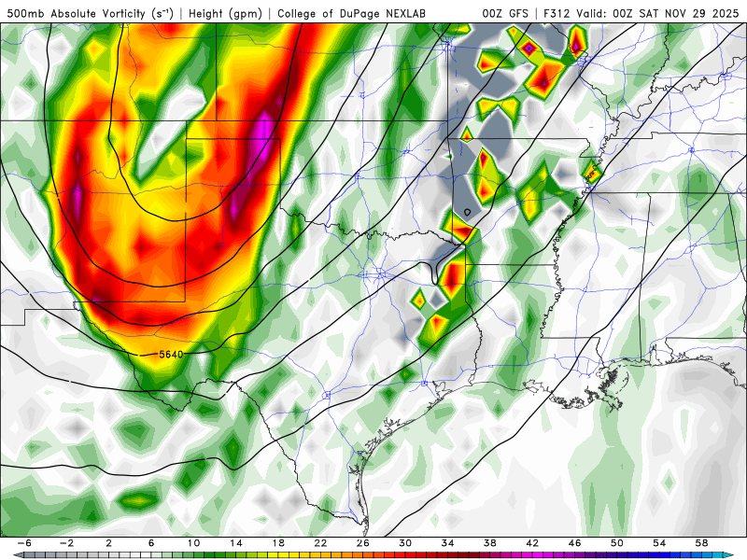Click the '46' color scale value
Image resolution: width=747 pixels, height=560 pixels.
pos(575,543)
